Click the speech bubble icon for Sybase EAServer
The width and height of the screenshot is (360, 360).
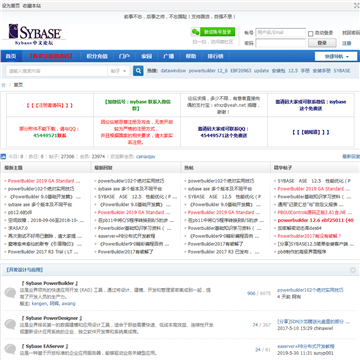[10, 349]
